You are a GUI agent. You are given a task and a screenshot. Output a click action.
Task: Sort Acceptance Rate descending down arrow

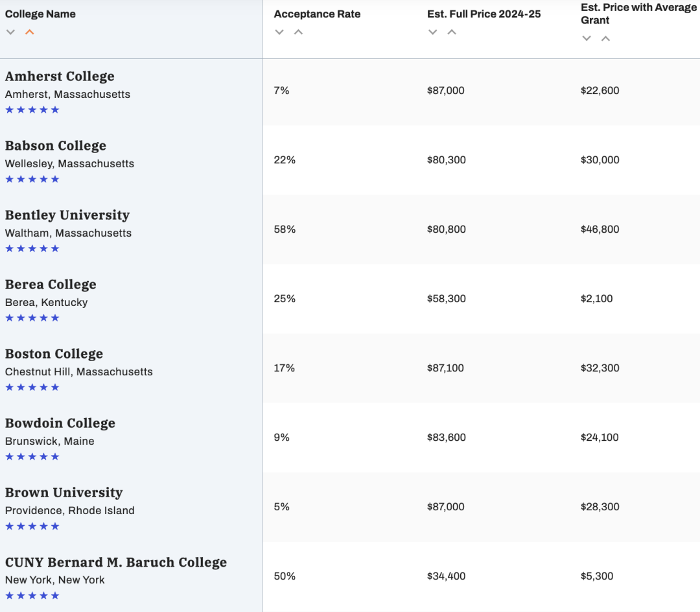[279, 32]
